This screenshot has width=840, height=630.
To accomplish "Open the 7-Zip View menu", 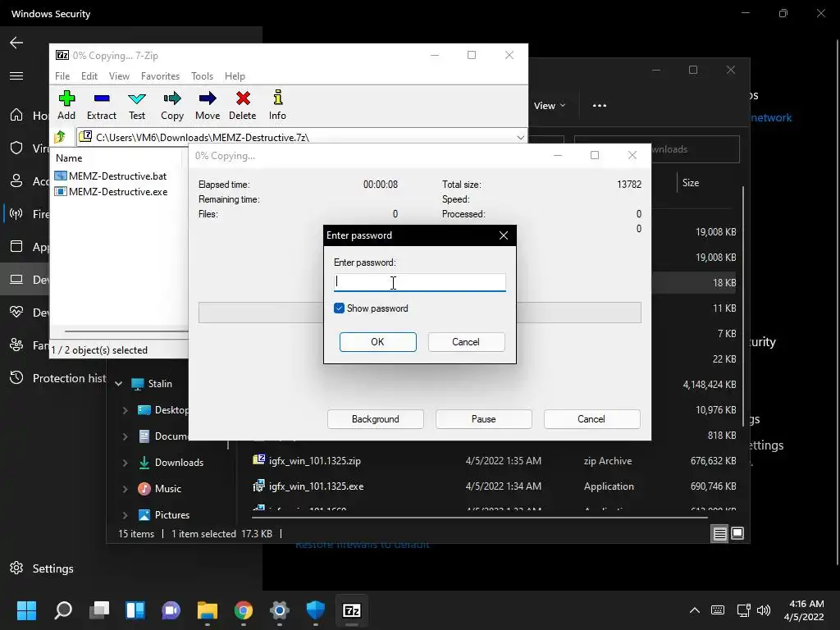I will (119, 76).
